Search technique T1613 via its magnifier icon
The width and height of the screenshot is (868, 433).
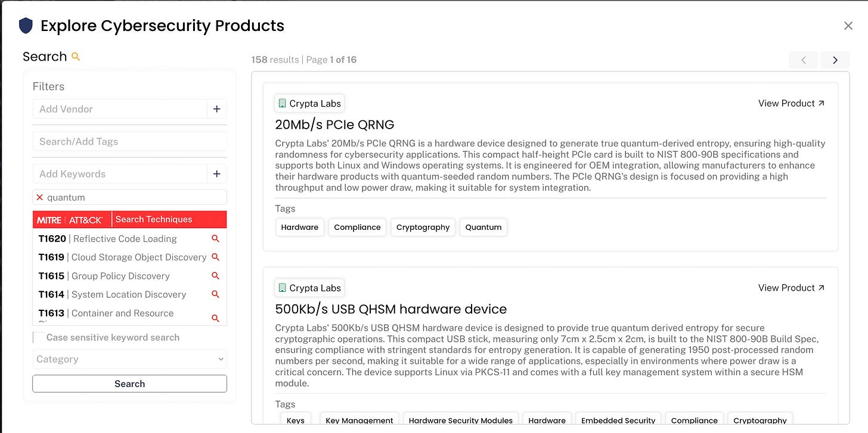216,318
